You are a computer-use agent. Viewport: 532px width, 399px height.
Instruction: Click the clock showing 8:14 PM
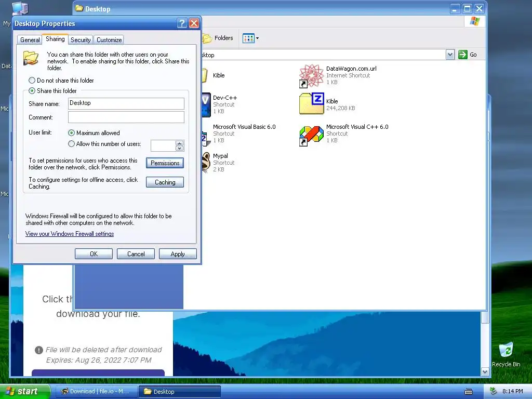pos(513,391)
